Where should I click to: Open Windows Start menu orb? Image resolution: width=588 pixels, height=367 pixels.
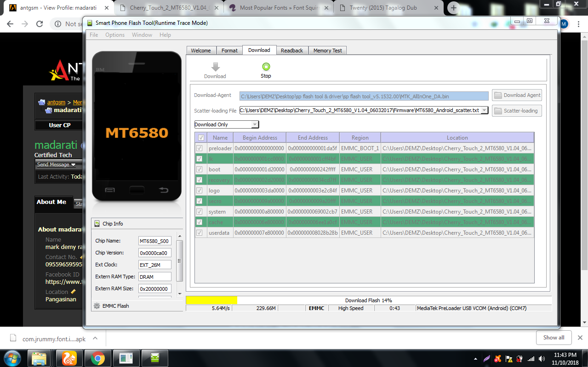click(x=11, y=358)
